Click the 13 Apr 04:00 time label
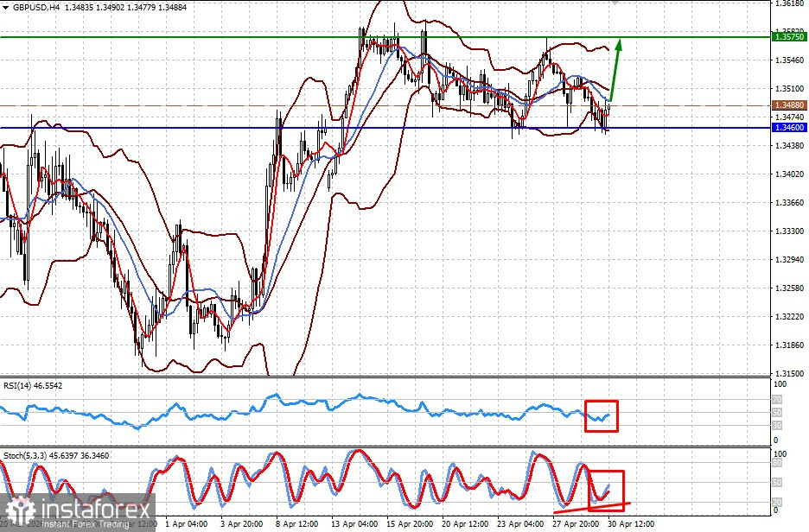Image resolution: width=809 pixels, height=532 pixels. [354, 524]
